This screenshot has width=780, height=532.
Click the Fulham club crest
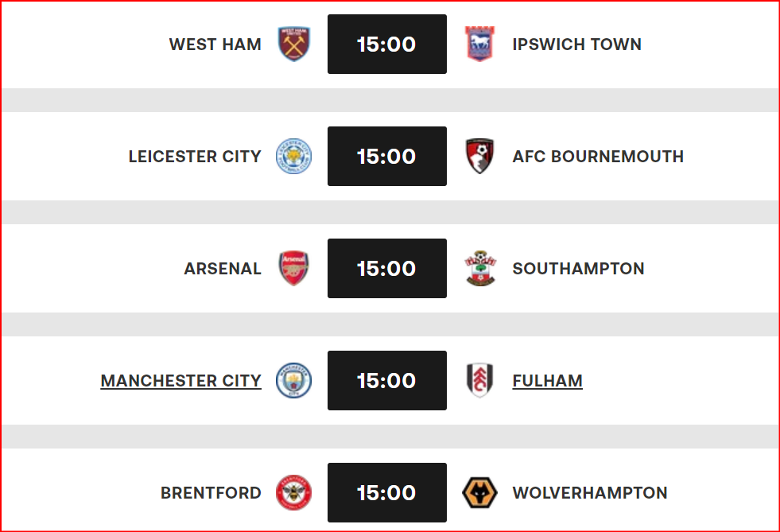pos(479,381)
